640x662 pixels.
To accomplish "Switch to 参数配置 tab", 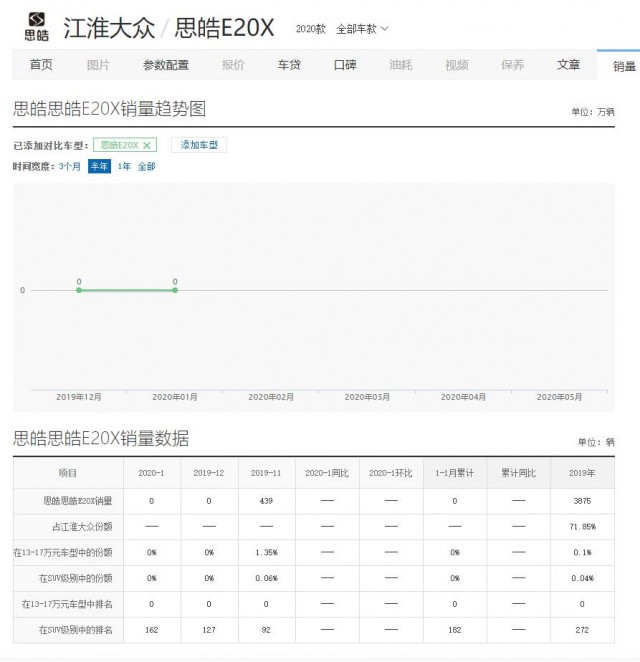I will point(165,65).
